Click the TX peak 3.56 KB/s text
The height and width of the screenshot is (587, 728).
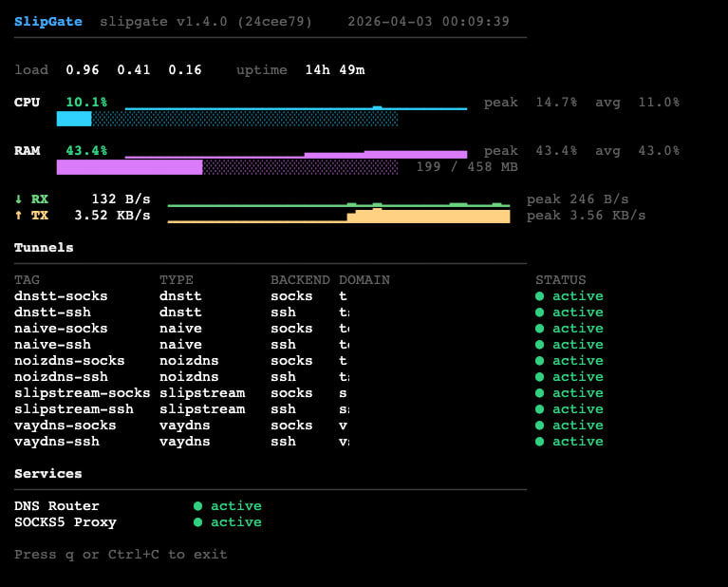point(586,216)
